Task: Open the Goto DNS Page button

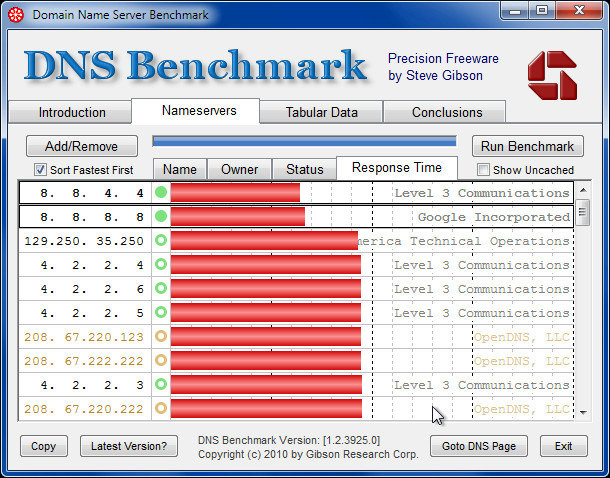Action: point(479,446)
